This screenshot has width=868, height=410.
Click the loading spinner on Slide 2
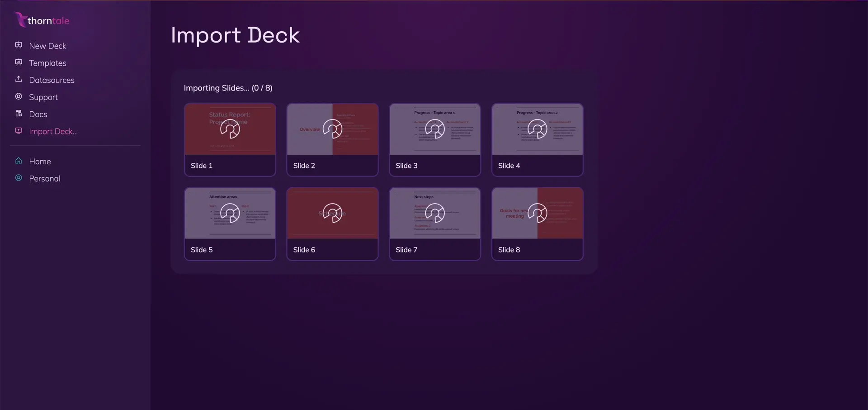click(332, 129)
